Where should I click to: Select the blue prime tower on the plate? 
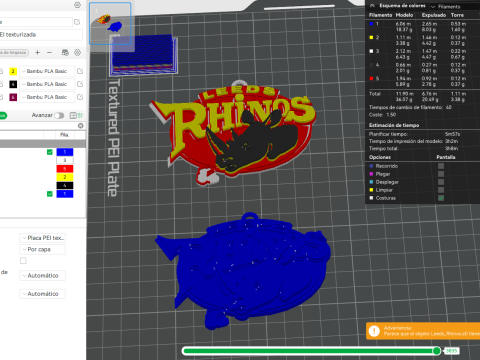click(143, 55)
